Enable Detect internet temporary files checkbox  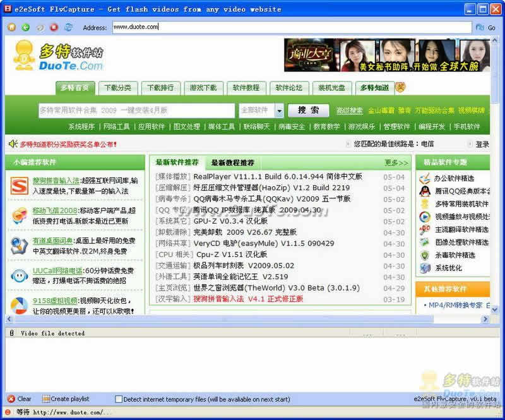pyautogui.click(x=119, y=399)
